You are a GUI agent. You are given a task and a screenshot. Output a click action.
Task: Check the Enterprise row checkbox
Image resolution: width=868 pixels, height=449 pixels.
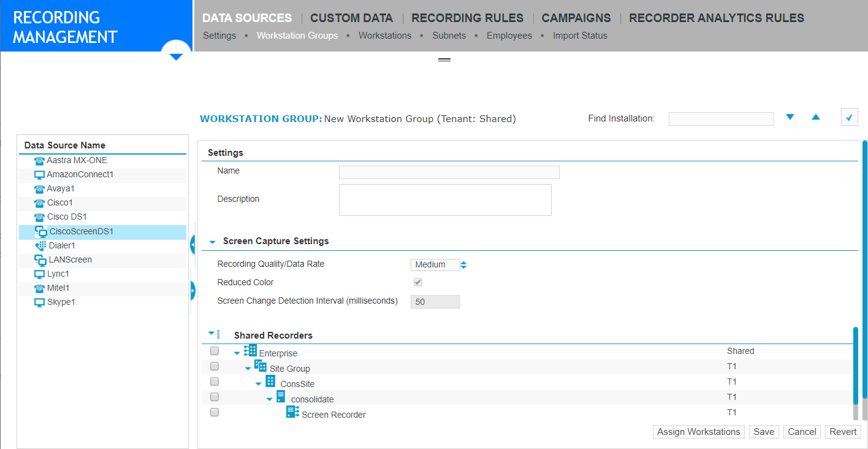click(214, 350)
